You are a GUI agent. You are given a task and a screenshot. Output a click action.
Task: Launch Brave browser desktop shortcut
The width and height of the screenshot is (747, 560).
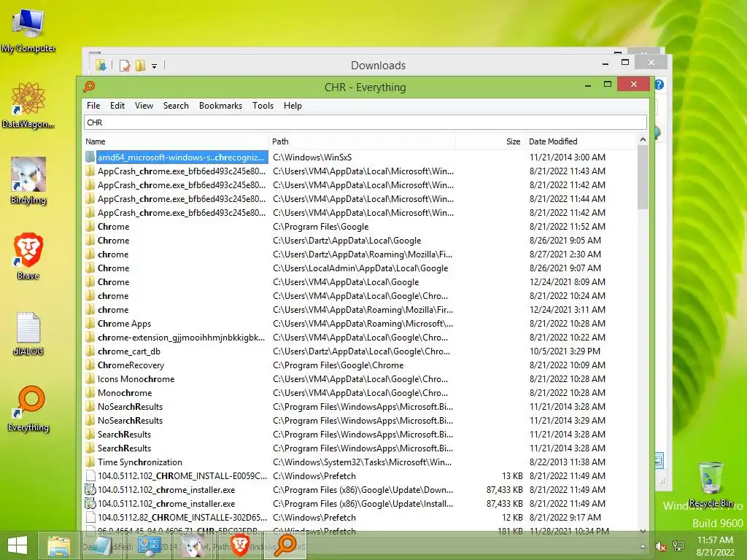[28, 256]
